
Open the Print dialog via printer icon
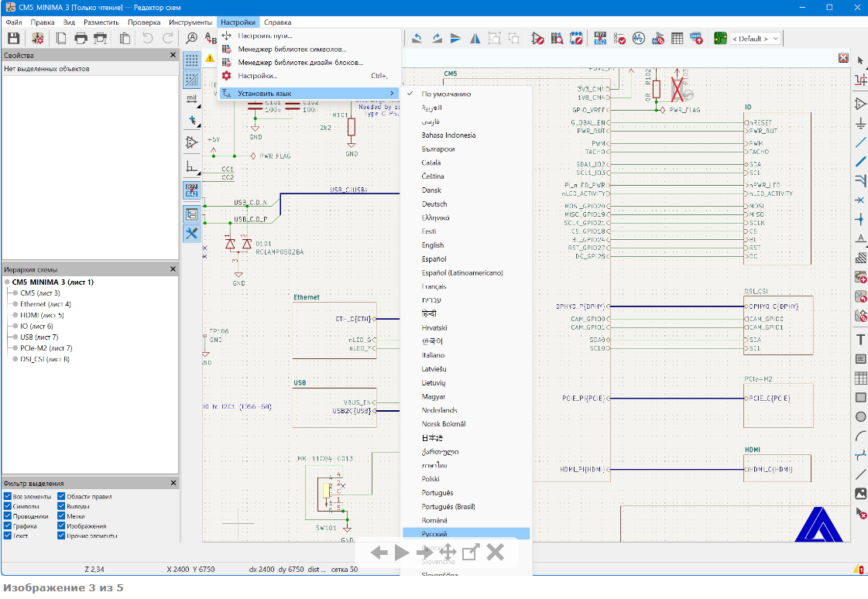pos(81,38)
